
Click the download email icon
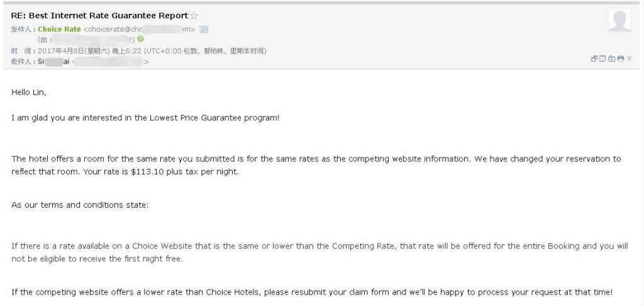point(611,59)
